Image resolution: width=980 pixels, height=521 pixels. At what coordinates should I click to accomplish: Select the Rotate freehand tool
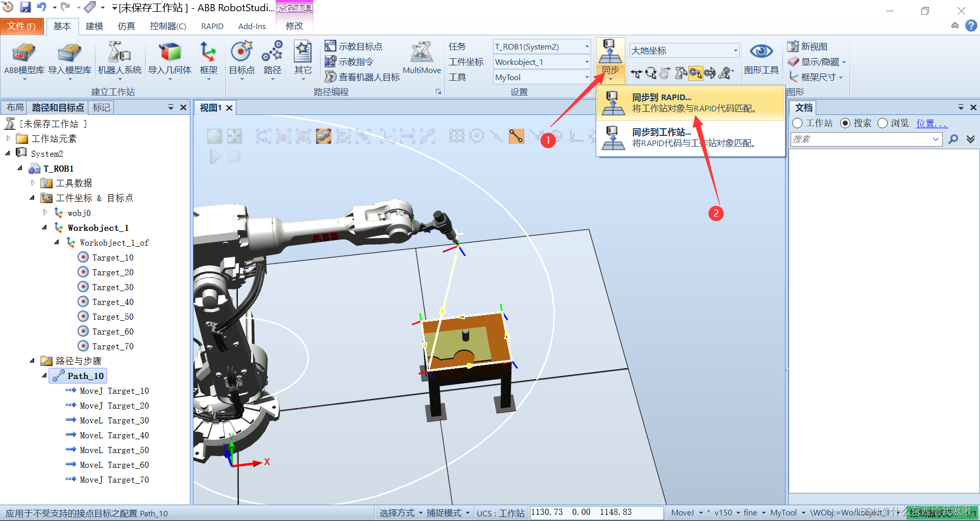(x=650, y=74)
